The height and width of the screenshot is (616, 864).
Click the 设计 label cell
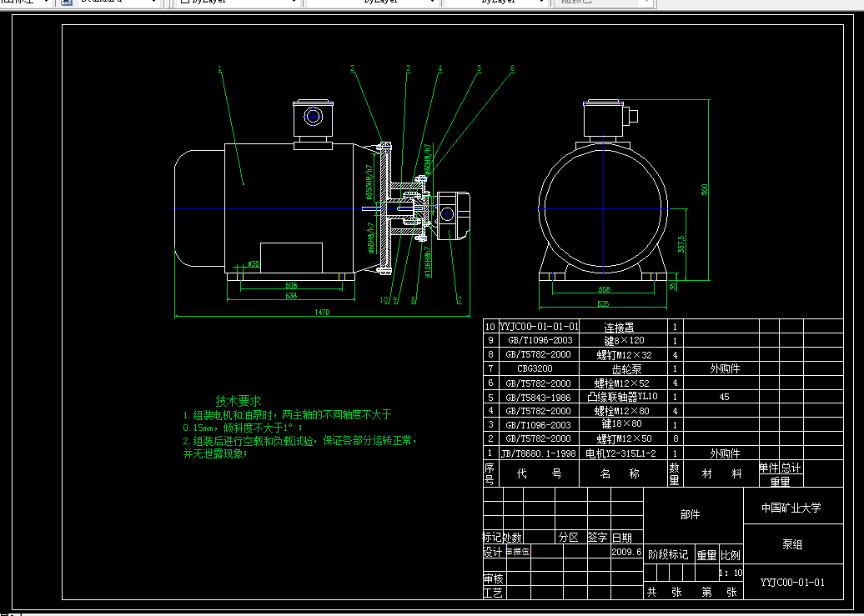pos(493,552)
